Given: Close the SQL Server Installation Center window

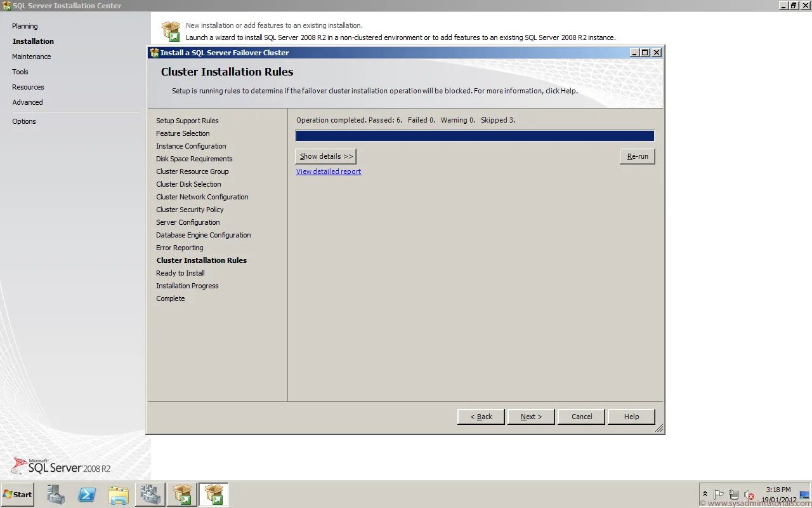Looking at the screenshot, I should tap(806, 5).
